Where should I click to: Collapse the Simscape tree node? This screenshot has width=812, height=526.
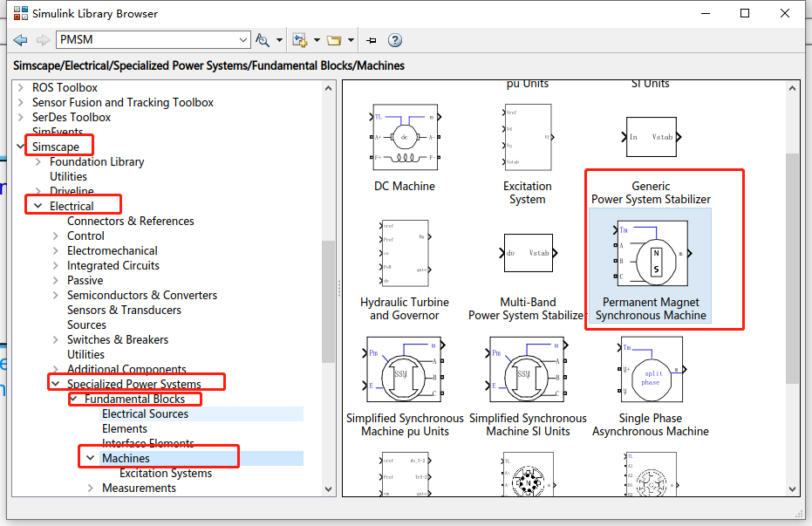point(21,147)
